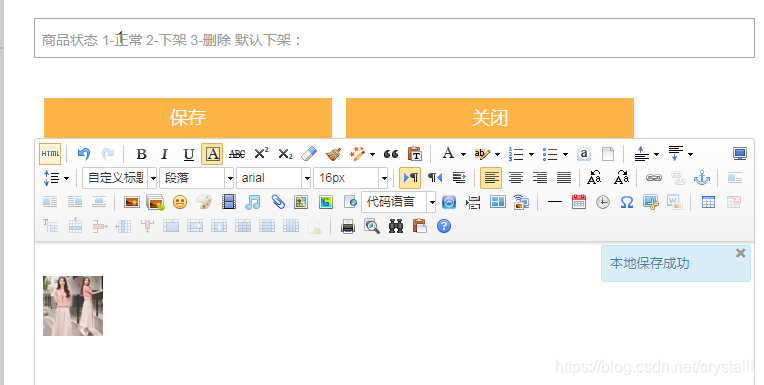Open the blue help icon
Screen dimensions: 764x385
coord(444,226)
